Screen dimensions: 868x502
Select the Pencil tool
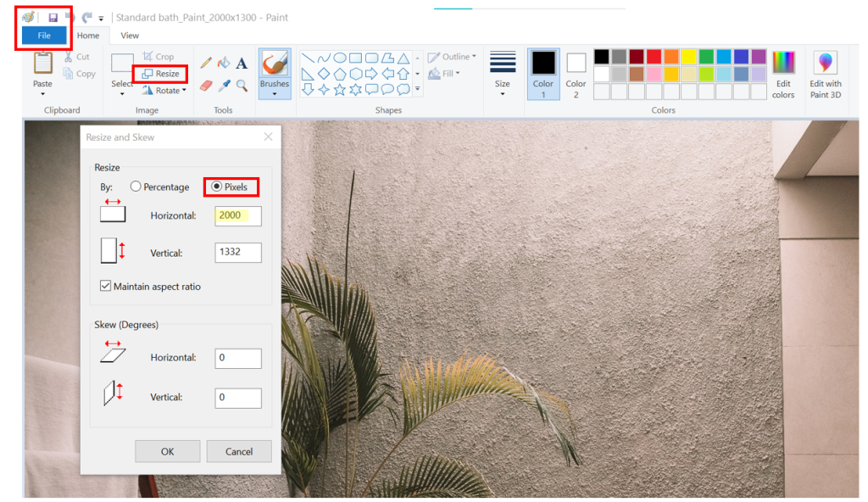207,63
